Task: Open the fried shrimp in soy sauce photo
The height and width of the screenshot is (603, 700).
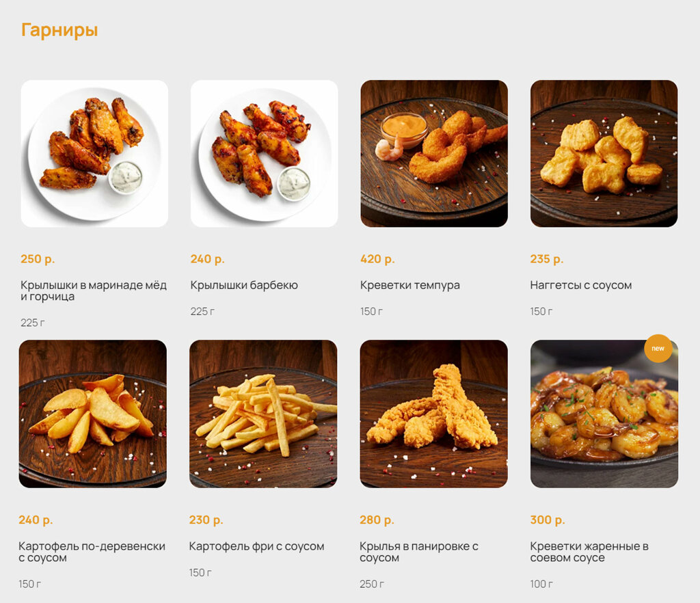Action: pos(604,414)
